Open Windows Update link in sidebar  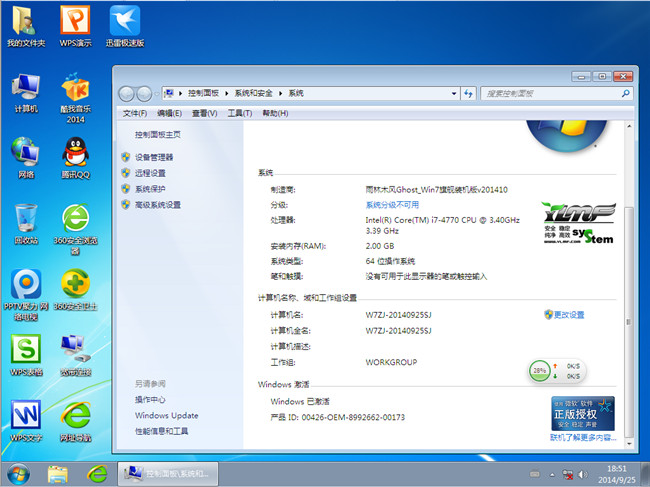tap(166, 415)
